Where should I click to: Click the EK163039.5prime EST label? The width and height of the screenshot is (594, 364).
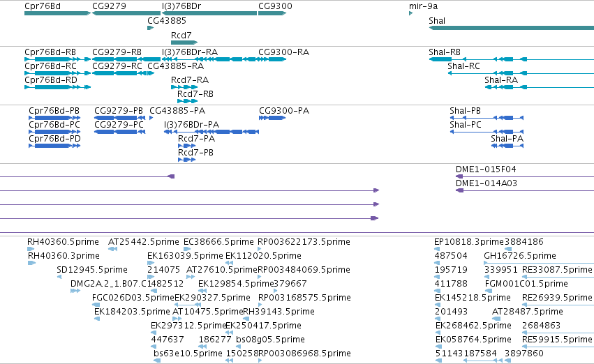pyautogui.click(x=185, y=256)
